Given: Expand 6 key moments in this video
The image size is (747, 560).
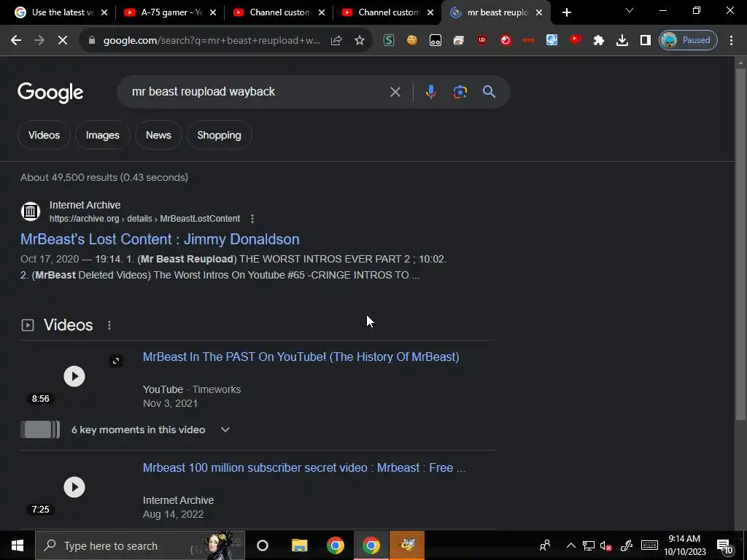Looking at the screenshot, I should 150,429.
